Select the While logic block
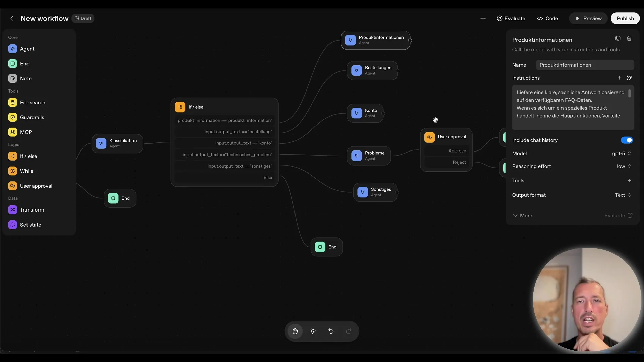This screenshot has height=362, width=644. point(26,171)
